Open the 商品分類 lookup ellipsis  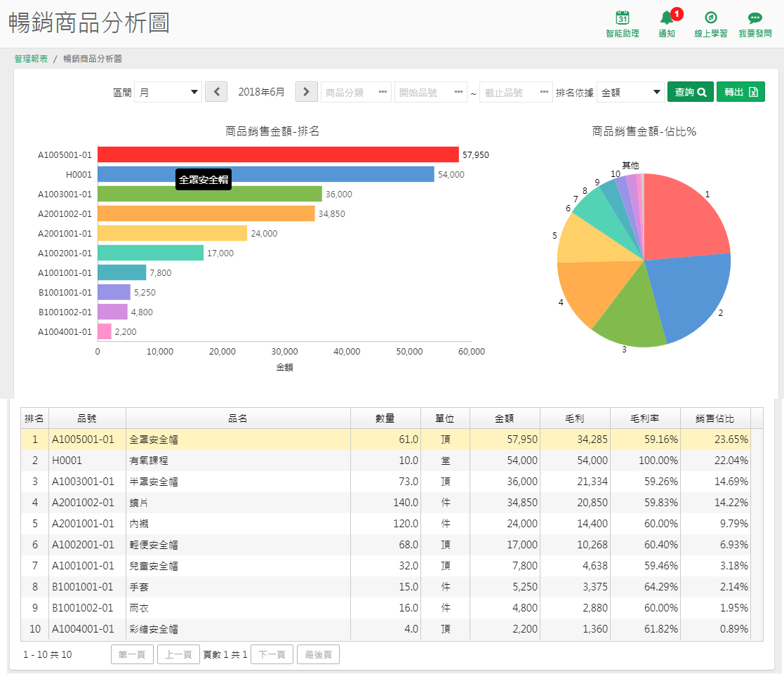(x=383, y=92)
